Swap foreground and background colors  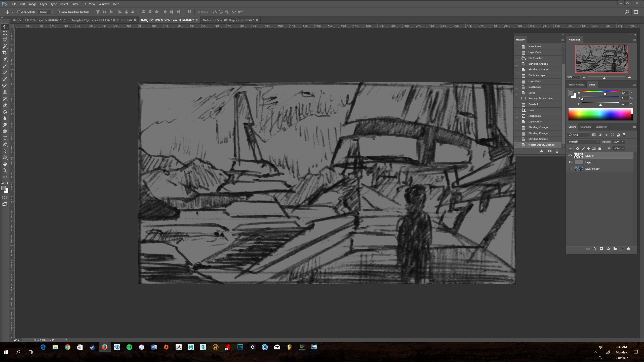click(x=7, y=183)
